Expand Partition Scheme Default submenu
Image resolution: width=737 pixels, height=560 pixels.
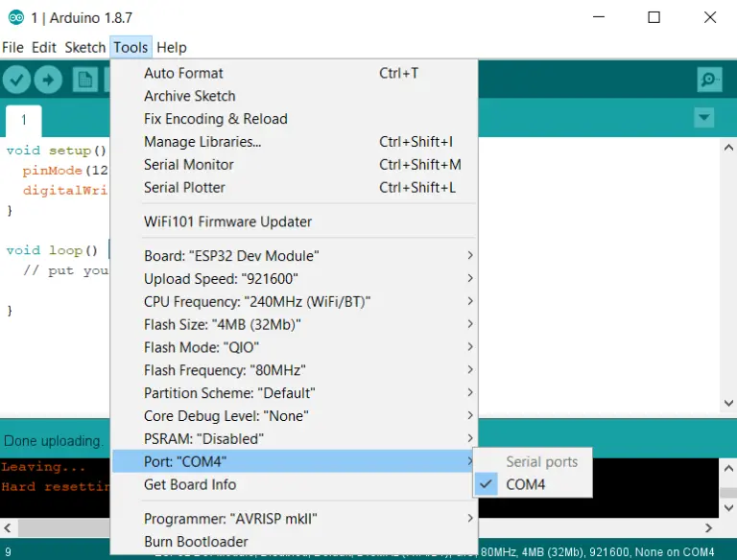295,393
